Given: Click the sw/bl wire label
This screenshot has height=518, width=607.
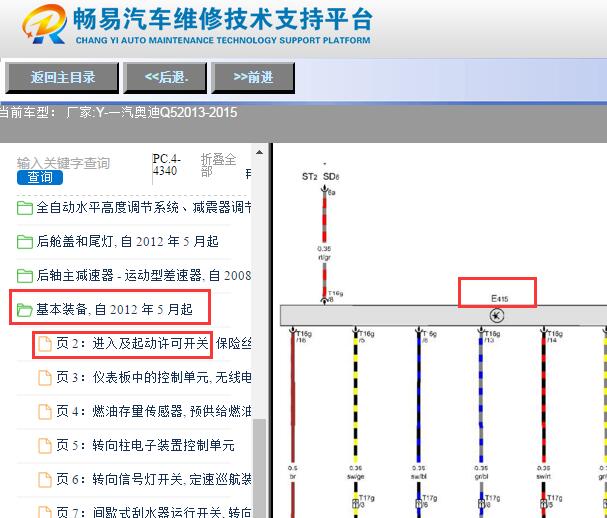Looking at the screenshot, I should [x=418, y=477].
